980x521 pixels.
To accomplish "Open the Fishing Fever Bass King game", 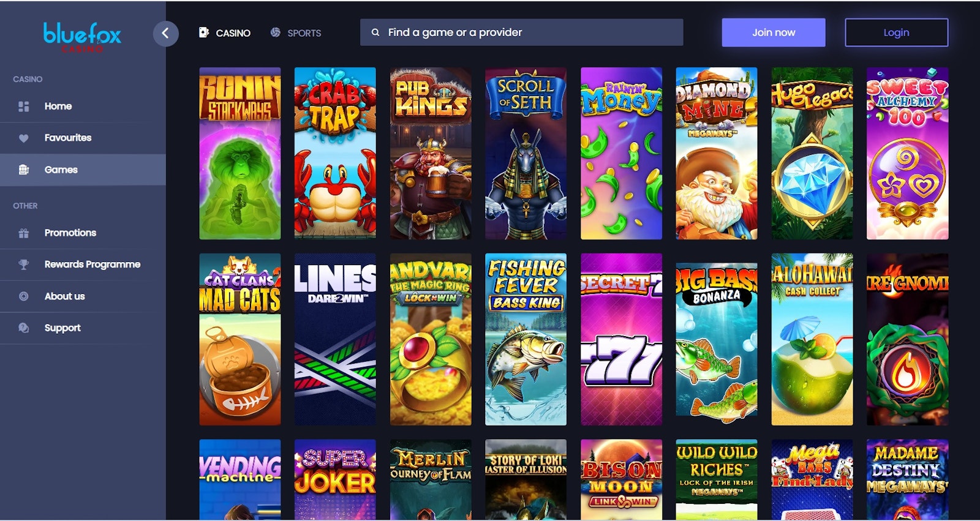I will point(526,339).
